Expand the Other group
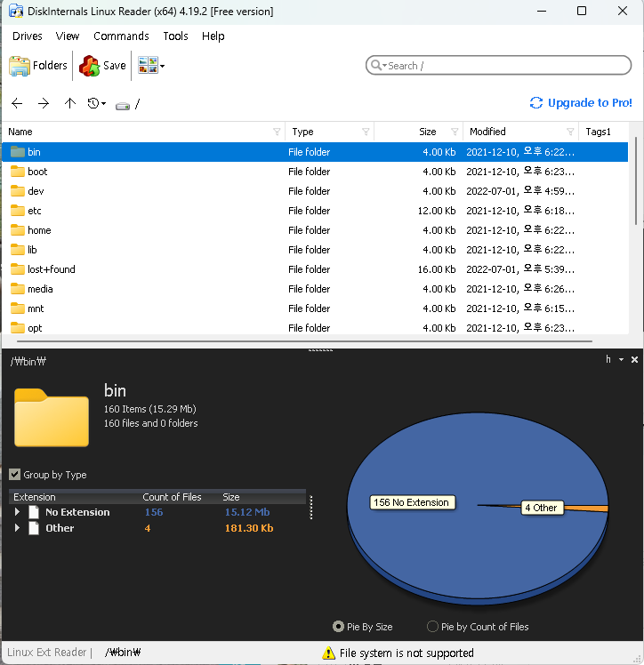 [17, 528]
